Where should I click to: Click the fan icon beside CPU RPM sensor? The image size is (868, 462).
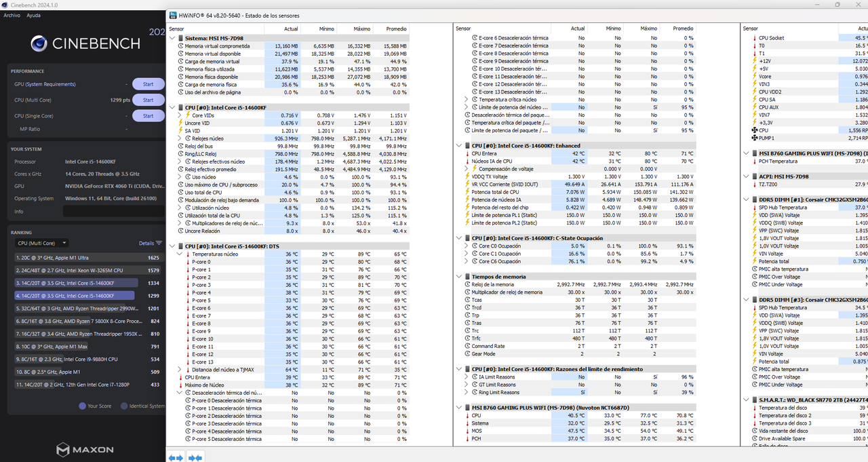[754, 130]
